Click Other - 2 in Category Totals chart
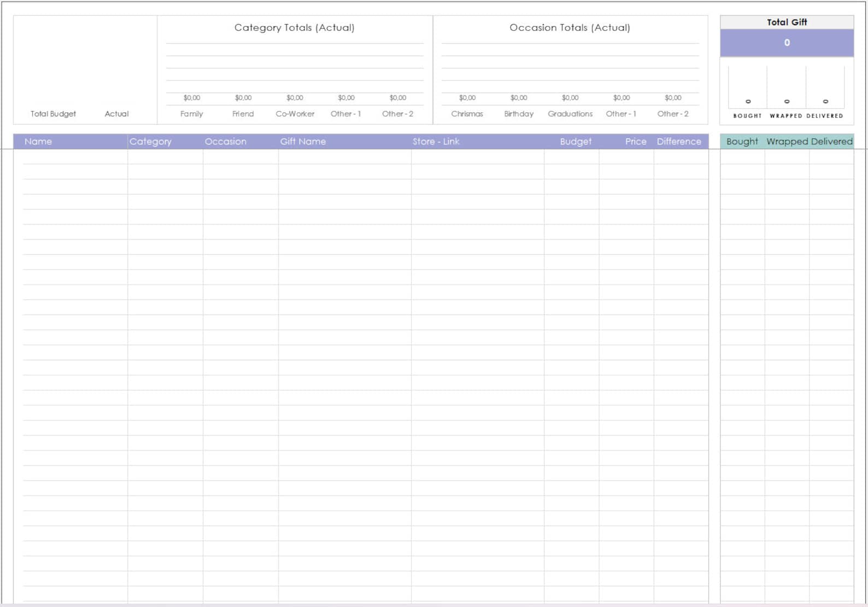 click(x=397, y=114)
